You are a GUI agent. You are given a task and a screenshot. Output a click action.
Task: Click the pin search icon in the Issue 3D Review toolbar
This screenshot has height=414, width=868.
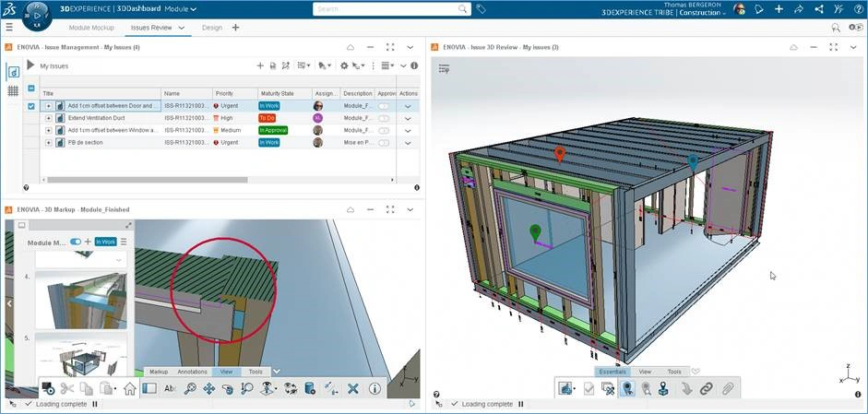tap(646, 388)
